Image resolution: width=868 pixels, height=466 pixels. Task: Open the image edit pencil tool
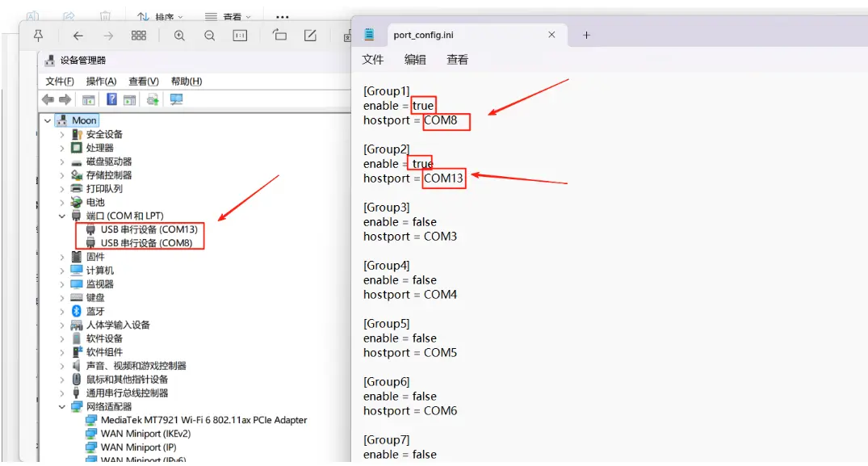(x=311, y=36)
